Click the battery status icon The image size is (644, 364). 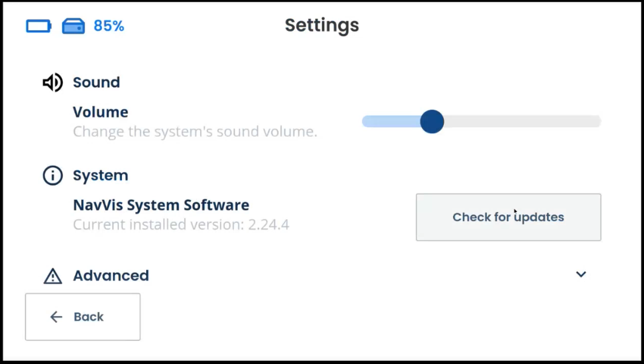39,26
